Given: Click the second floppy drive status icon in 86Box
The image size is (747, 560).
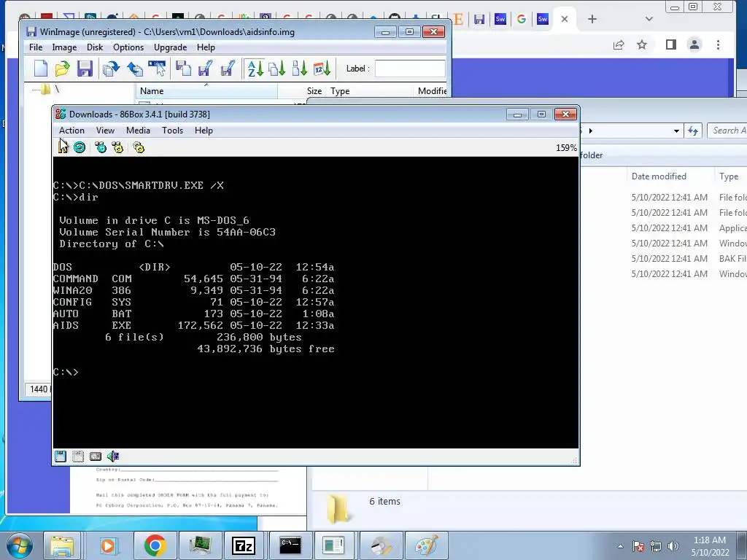Looking at the screenshot, I should tap(77, 456).
